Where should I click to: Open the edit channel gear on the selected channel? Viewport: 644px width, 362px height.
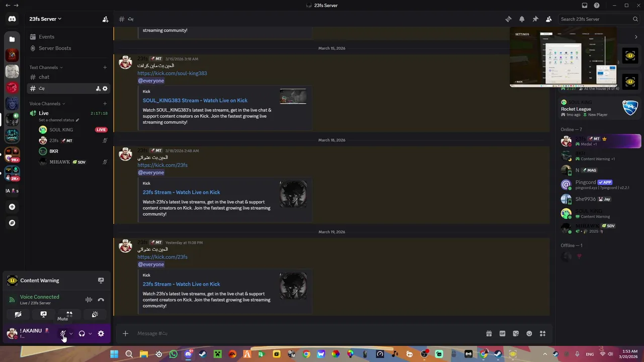105,88
